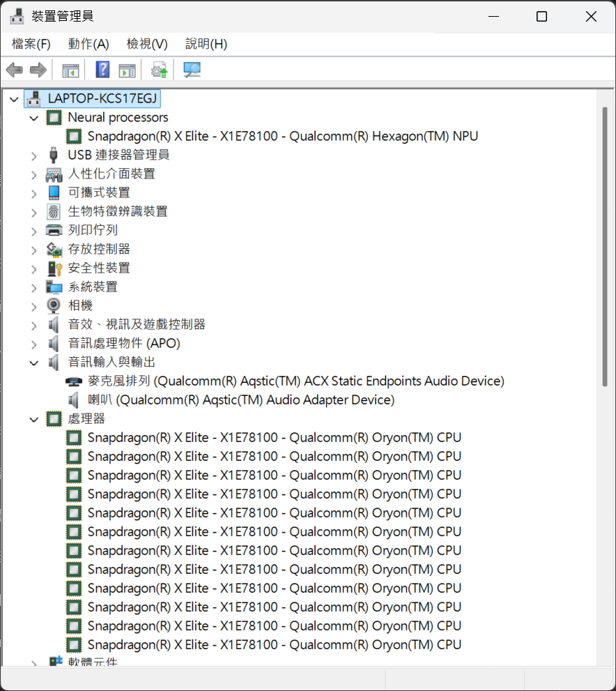Minimize the 裝置管理員 window
Viewport: 616px width, 691px height.
coord(494,17)
